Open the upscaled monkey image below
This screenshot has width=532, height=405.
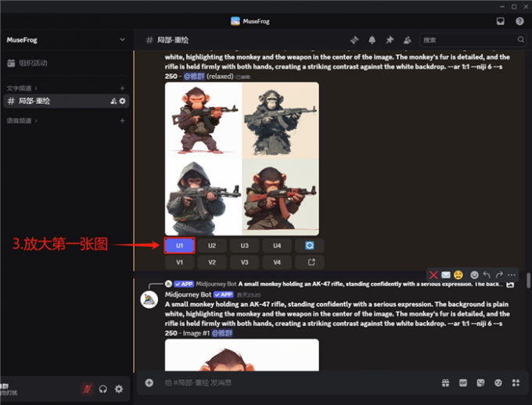click(x=242, y=355)
